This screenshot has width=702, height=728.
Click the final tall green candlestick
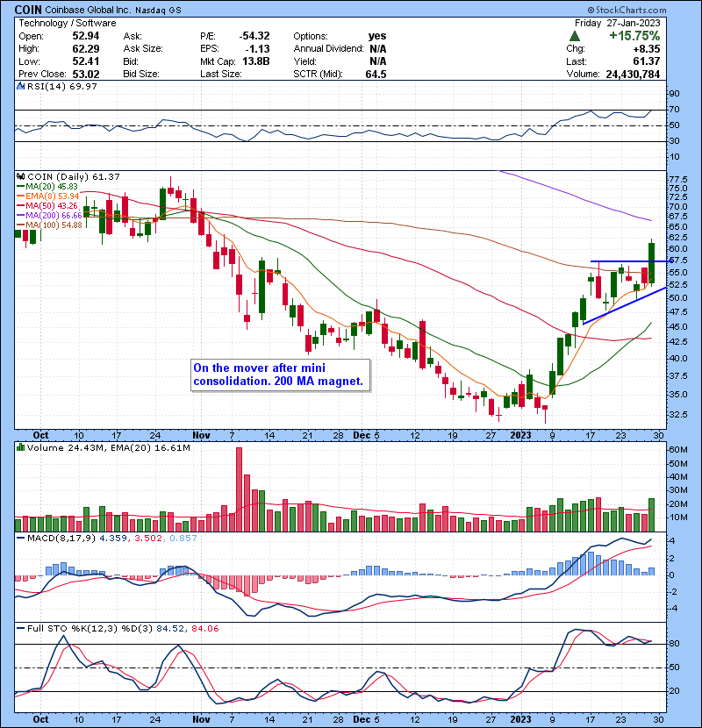pyautogui.click(x=651, y=263)
